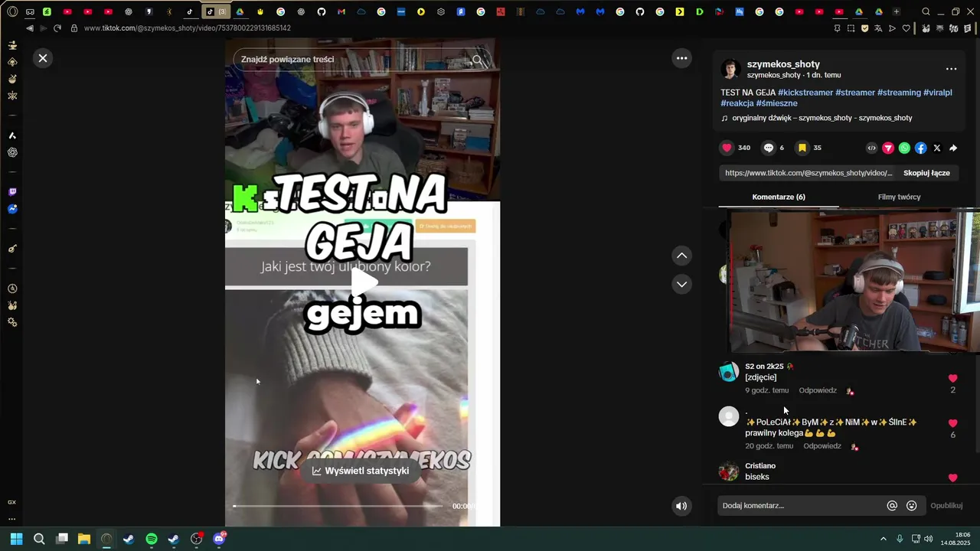Click the embed code share icon
The image size is (980, 551).
pos(871,148)
